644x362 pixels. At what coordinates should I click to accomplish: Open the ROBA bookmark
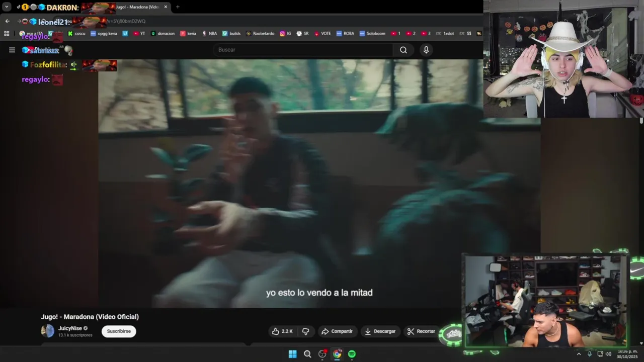click(346, 34)
